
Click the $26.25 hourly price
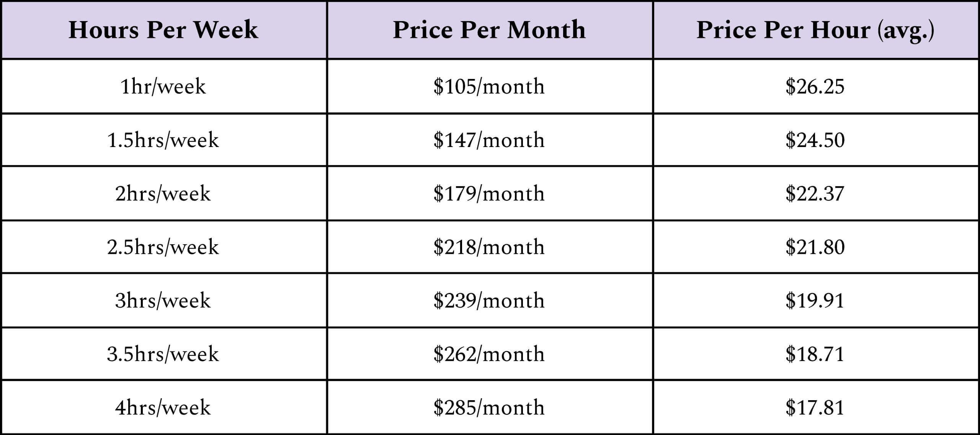click(x=815, y=86)
